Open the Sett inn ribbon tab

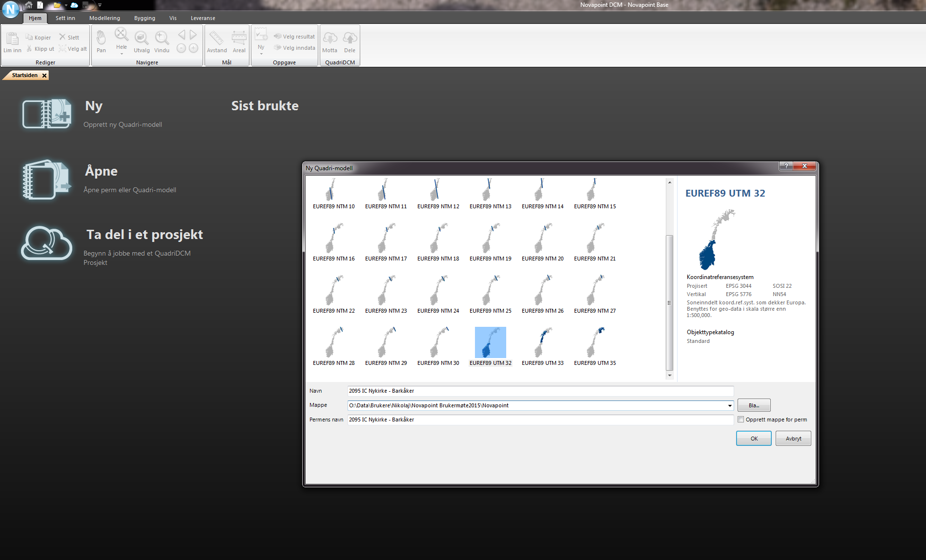[65, 18]
